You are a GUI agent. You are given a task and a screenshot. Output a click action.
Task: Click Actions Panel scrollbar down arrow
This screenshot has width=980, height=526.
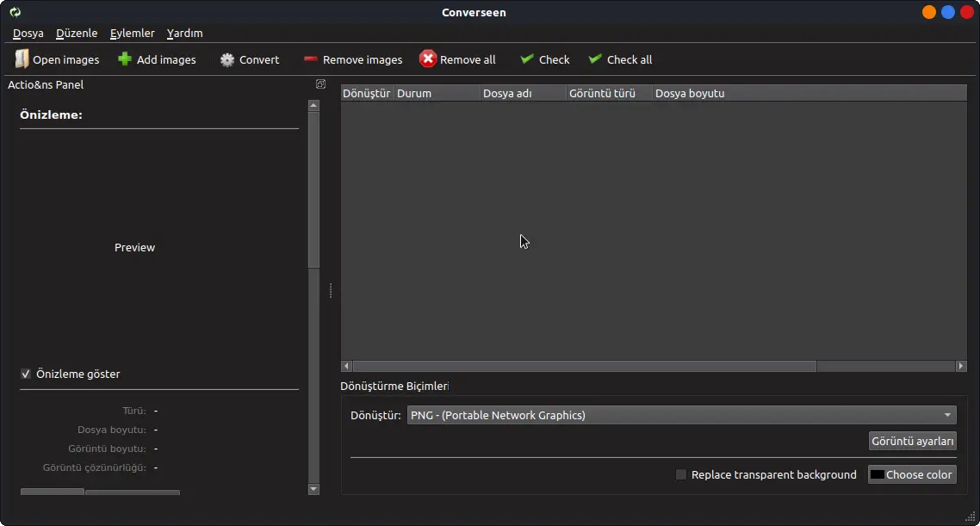(313, 489)
